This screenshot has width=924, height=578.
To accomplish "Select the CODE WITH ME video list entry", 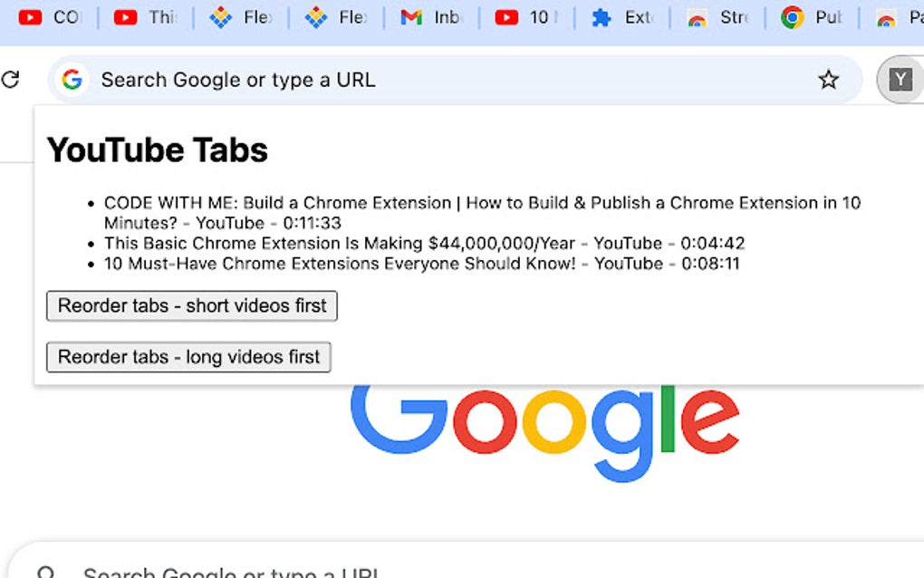I will [x=480, y=212].
